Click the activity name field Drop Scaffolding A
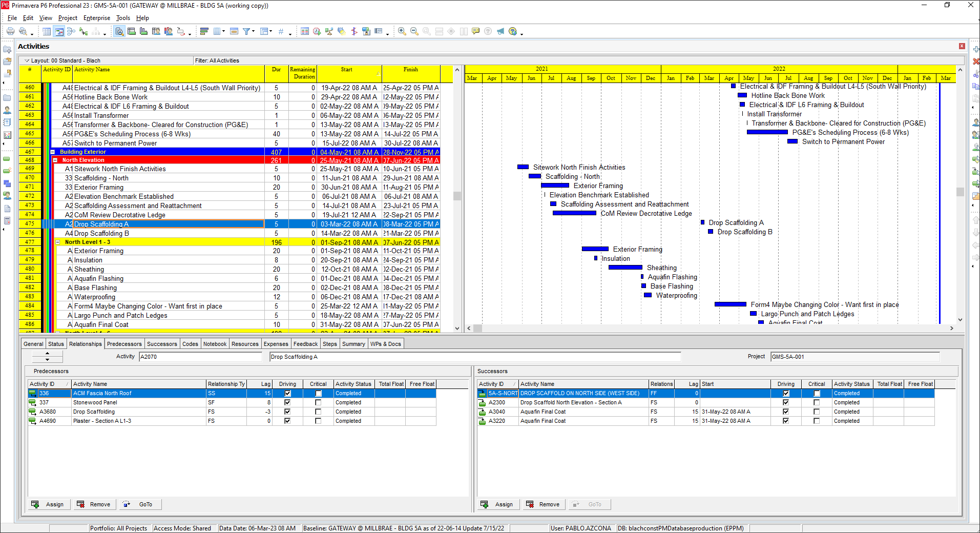The image size is (980, 533). (x=475, y=357)
